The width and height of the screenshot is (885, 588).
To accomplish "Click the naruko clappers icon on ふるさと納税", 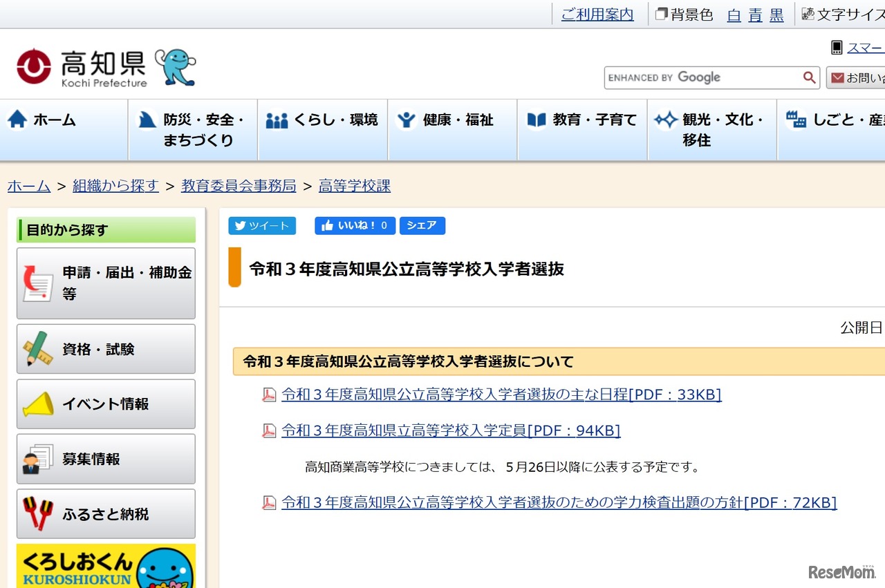I will [38, 514].
